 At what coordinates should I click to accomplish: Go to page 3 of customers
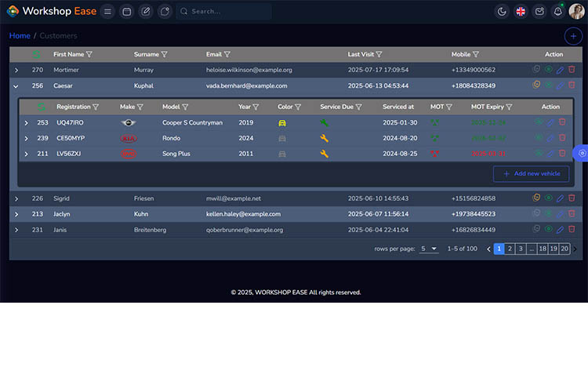click(521, 249)
